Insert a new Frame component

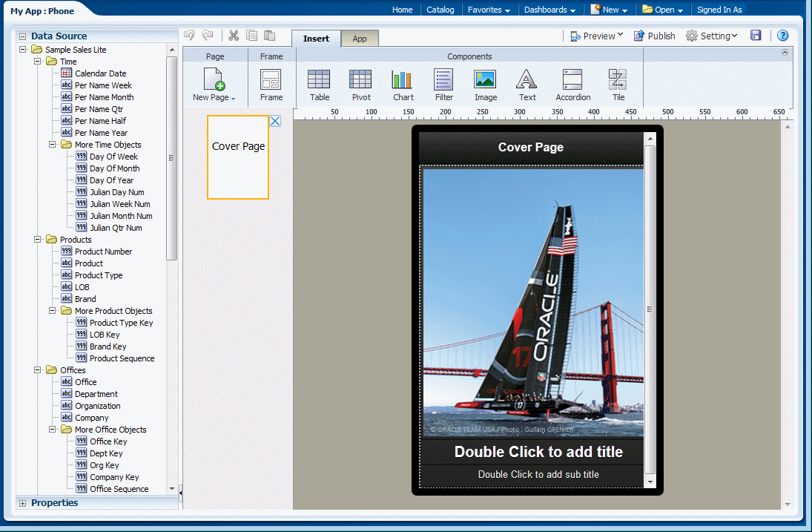click(x=271, y=85)
